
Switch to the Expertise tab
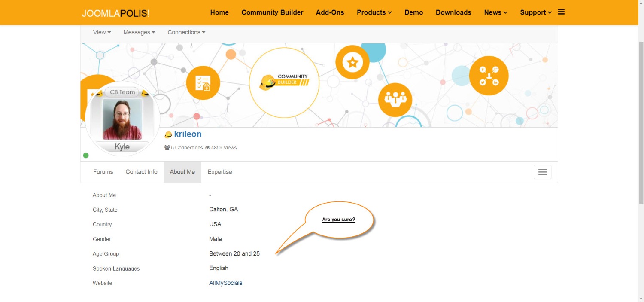220,172
